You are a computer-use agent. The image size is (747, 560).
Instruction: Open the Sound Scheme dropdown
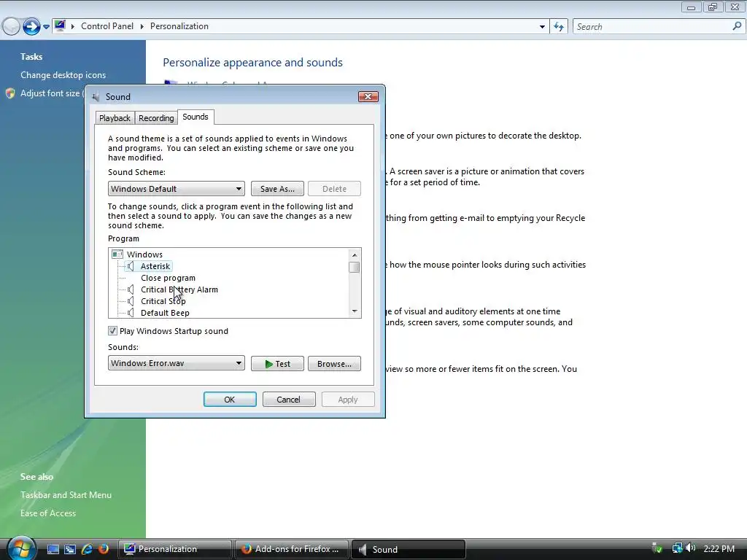coord(177,189)
